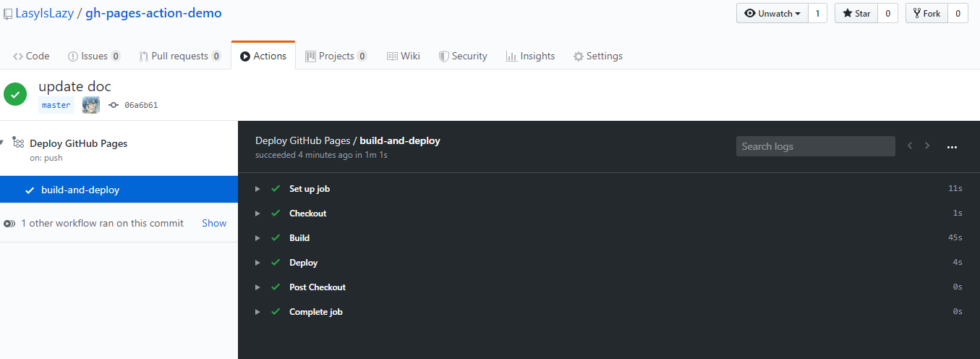Select the Actions tab

263,56
